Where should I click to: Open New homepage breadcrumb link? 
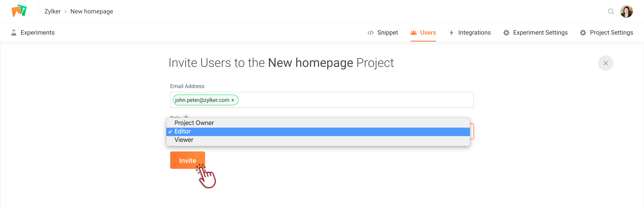92,12
